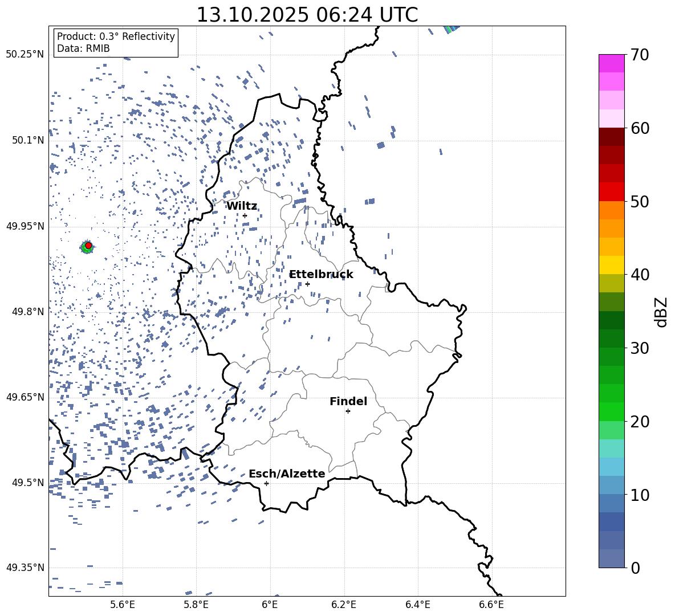This screenshot has height=616, width=675.
Task: Click the Ettelbruck station cross marker
Action: 307,284
